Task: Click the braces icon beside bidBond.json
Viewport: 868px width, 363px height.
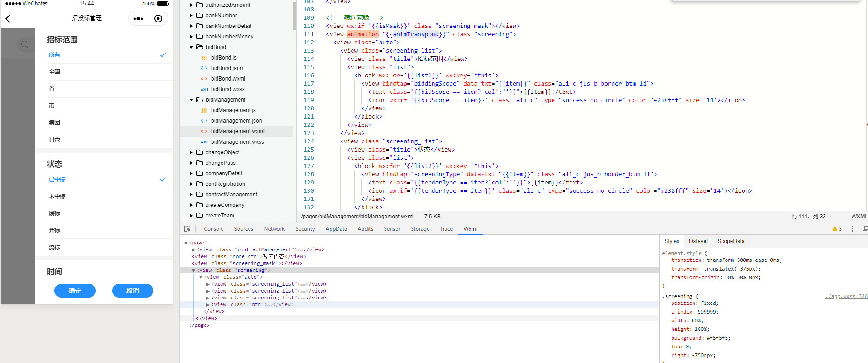Action: 204,69
